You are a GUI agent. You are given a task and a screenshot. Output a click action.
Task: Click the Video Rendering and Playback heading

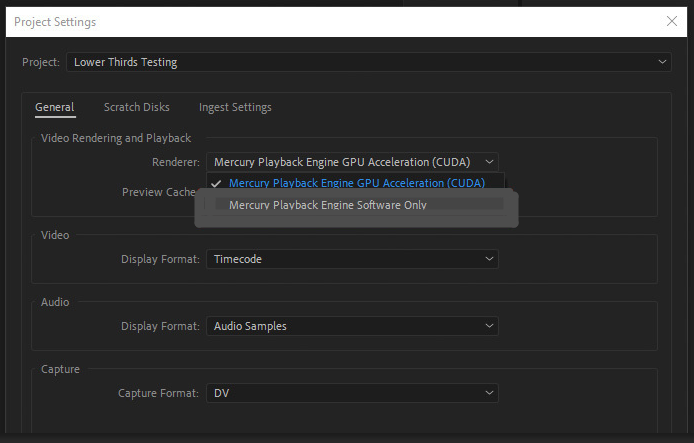click(116, 138)
